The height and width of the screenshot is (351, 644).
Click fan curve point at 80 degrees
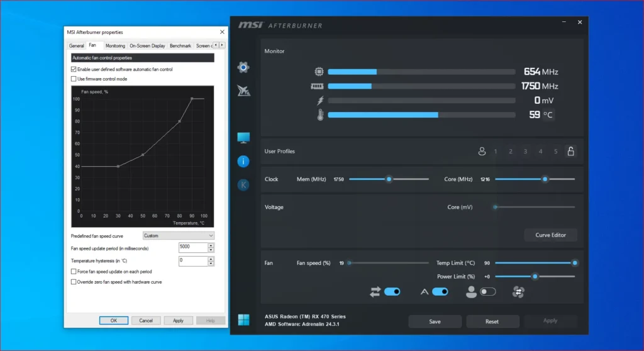(179, 121)
